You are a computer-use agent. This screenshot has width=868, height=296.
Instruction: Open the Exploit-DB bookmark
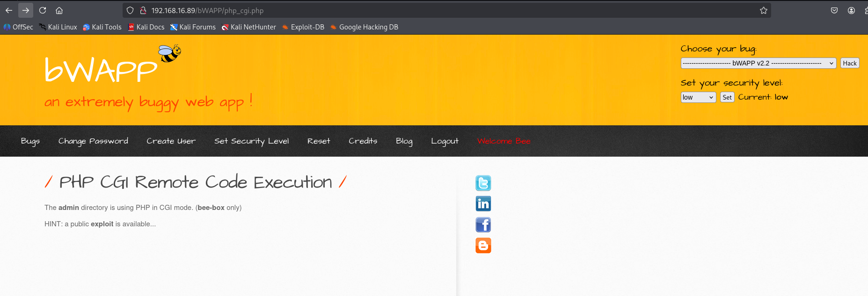tap(303, 27)
